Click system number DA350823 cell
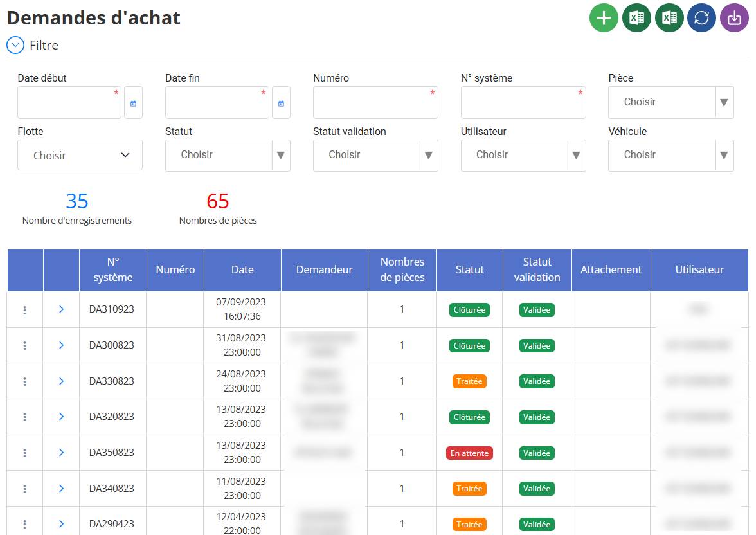This screenshot has width=756, height=535. [x=112, y=453]
